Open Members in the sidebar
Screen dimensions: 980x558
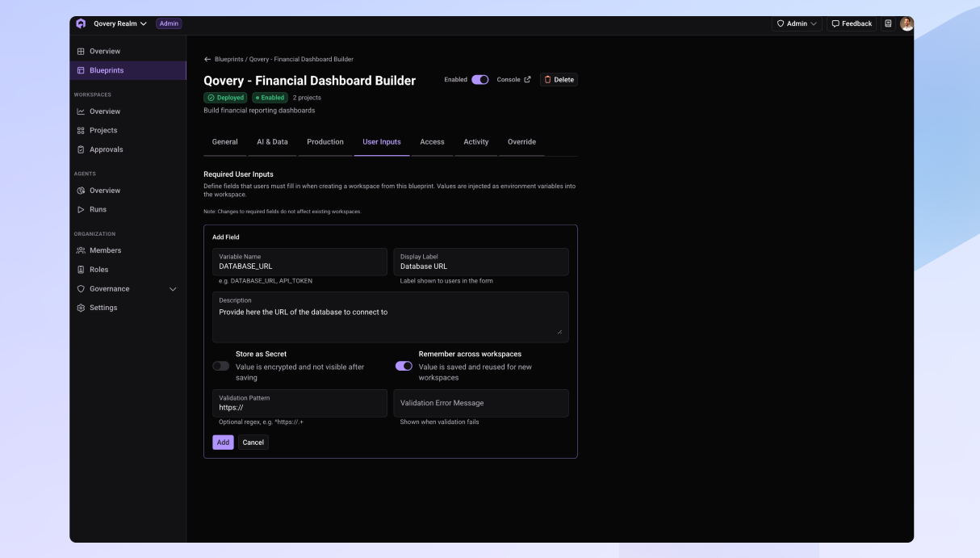point(128,250)
